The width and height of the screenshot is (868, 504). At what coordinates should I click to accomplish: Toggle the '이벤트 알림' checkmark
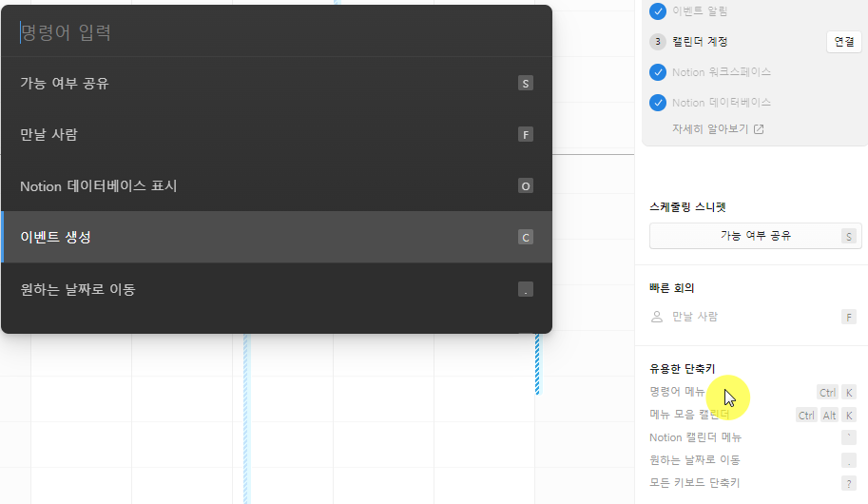(658, 11)
